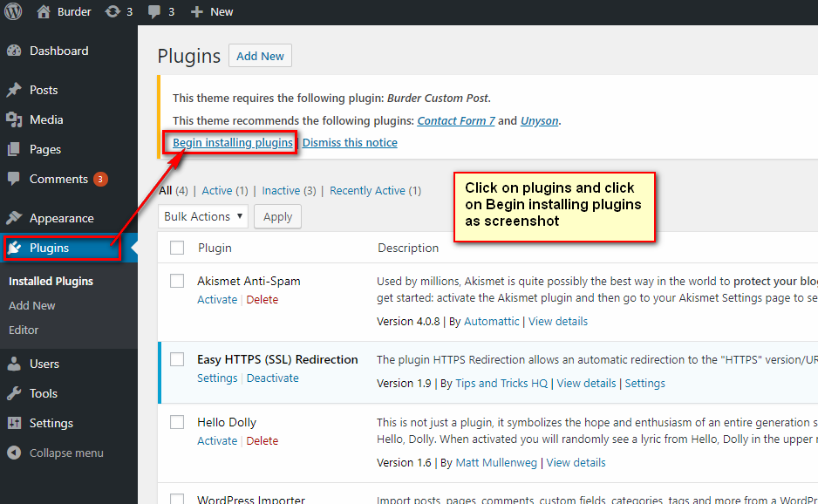Screen dimensions: 818x504
Task: Select Add New in the Plugins submenu
Action: click(x=31, y=306)
